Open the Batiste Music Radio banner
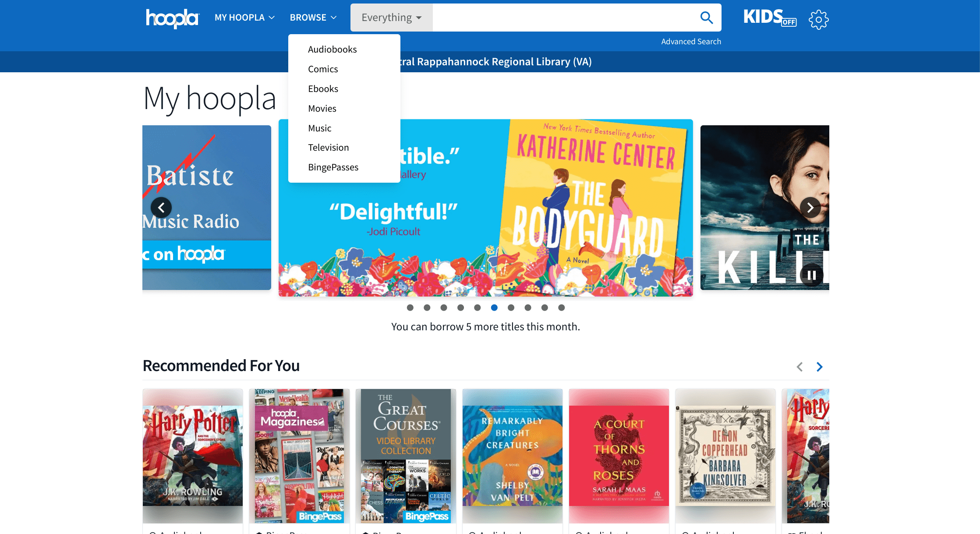980x534 pixels. 207,208
